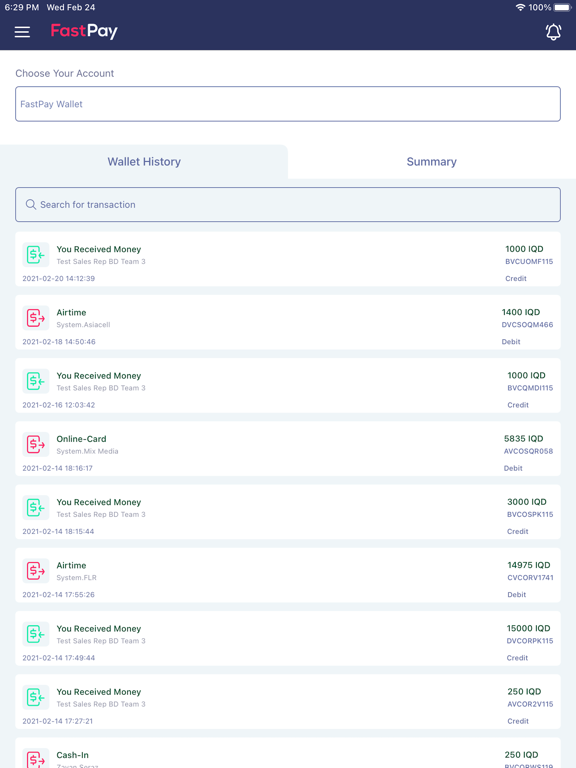576x768 pixels.
Task: Focus the Search for transaction field
Action: point(288,204)
